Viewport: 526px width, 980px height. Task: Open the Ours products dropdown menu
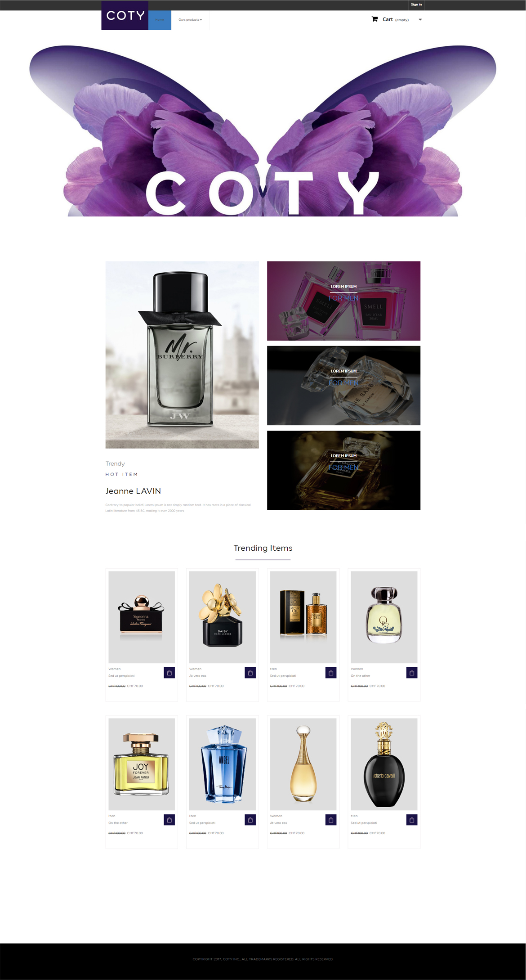[x=190, y=20]
